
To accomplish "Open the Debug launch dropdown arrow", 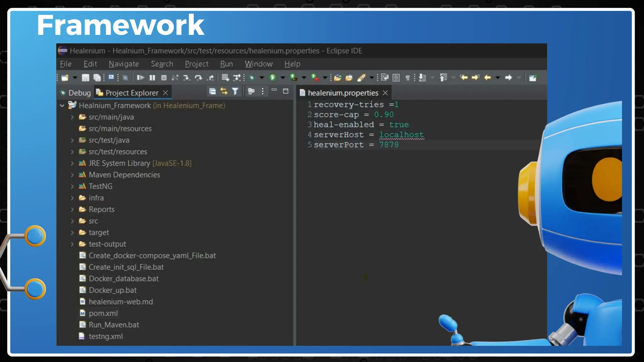I will [x=262, y=78].
